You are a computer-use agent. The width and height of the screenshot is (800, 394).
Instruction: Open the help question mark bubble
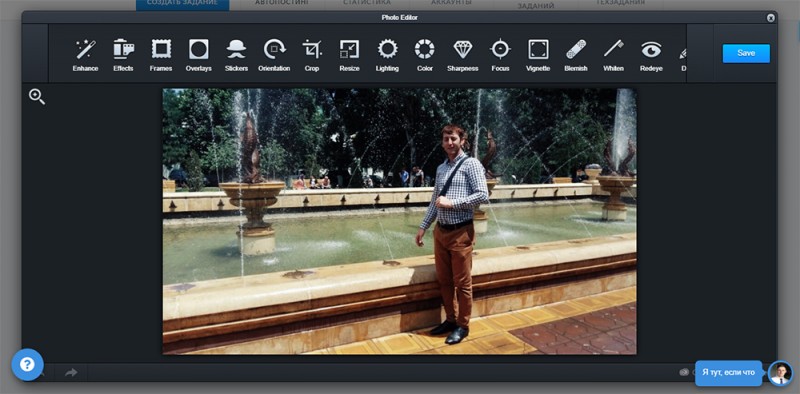27,364
